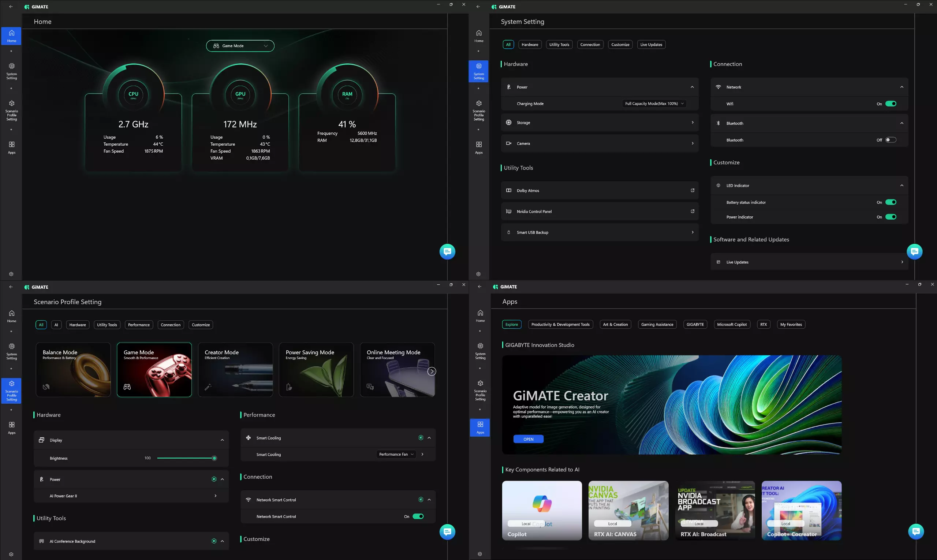This screenshot has width=937, height=560.
Task: Open Smart USB Backup row
Action: pyautogui.click(x=600, y=232)
